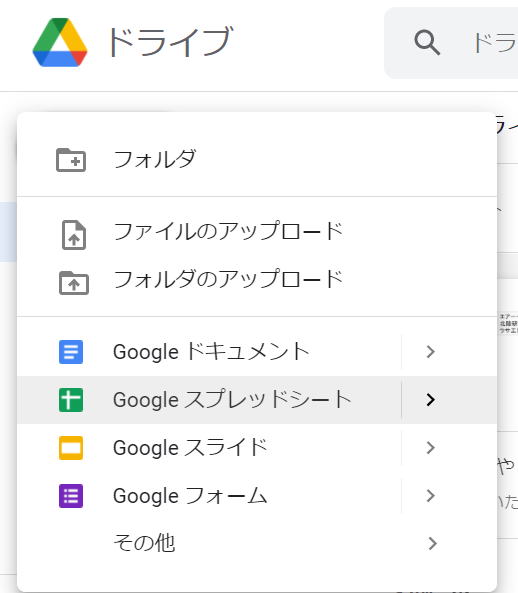Click the Google Drive logo icon
This screenshot has width=518, height=593.
(x=60, y=42)
